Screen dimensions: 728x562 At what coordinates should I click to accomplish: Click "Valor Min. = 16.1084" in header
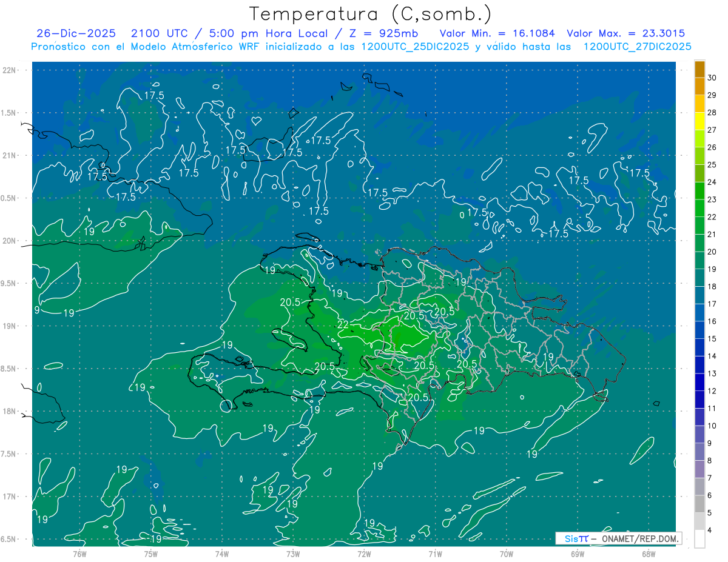(x=497, y=33)
